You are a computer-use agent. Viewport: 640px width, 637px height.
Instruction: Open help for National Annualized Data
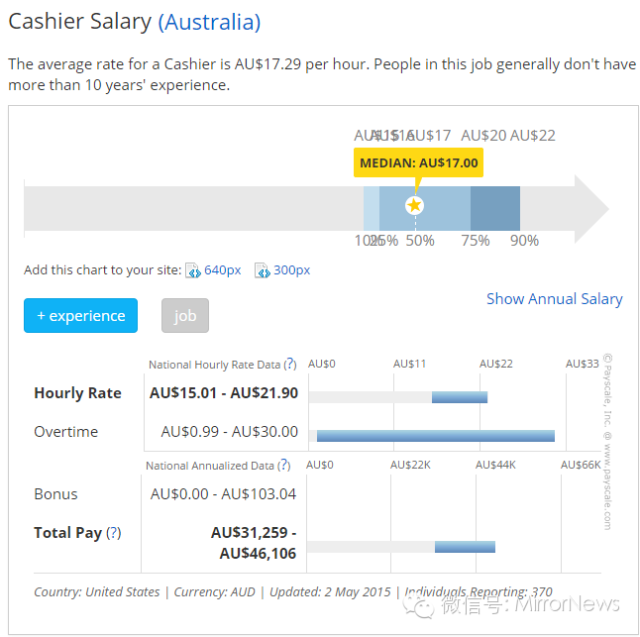tap(284, 465)
